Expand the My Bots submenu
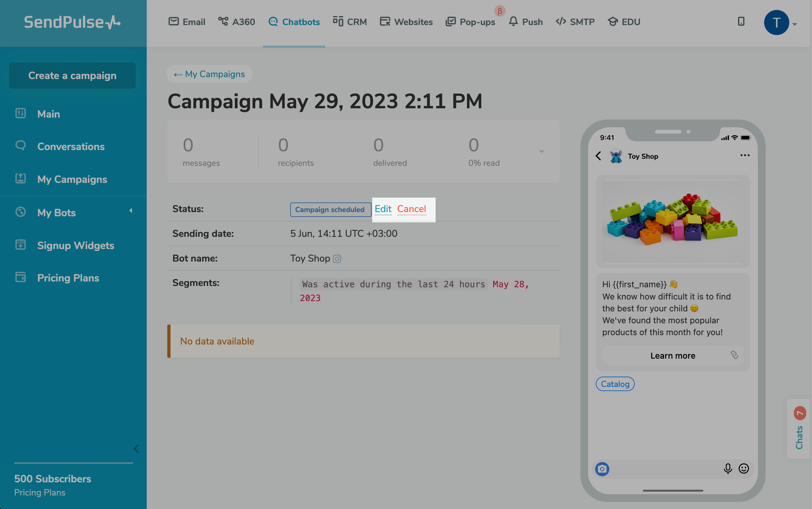This screenshot has width=812, height=509. click(x=131, y=211)
